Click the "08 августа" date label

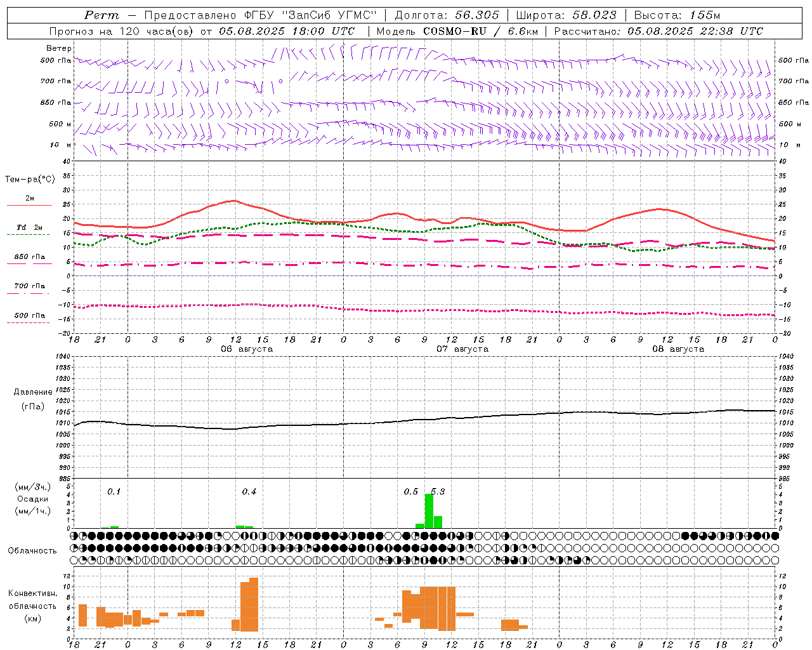click(x=678, y=348)
